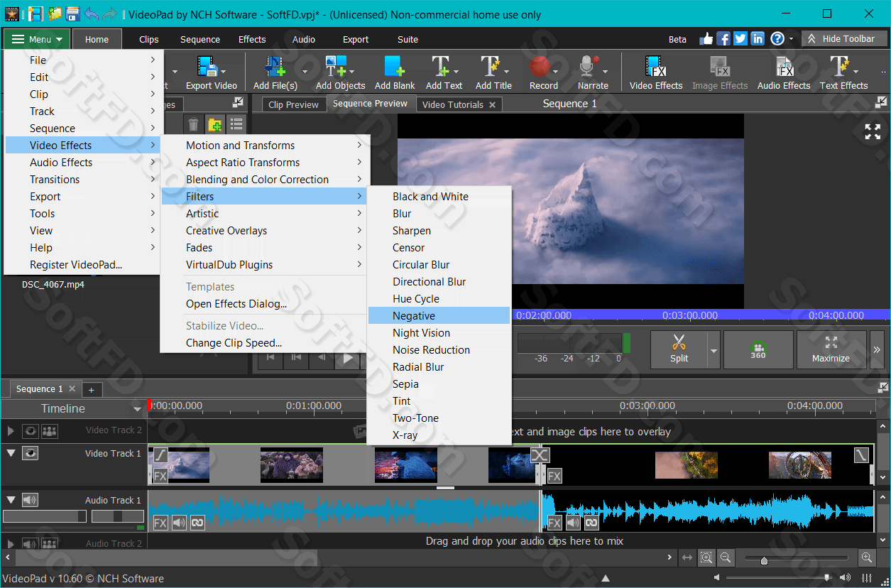891x588 pixels.
Task: Toggle Video Track 1 eye visibility
Action: point(30,453)
